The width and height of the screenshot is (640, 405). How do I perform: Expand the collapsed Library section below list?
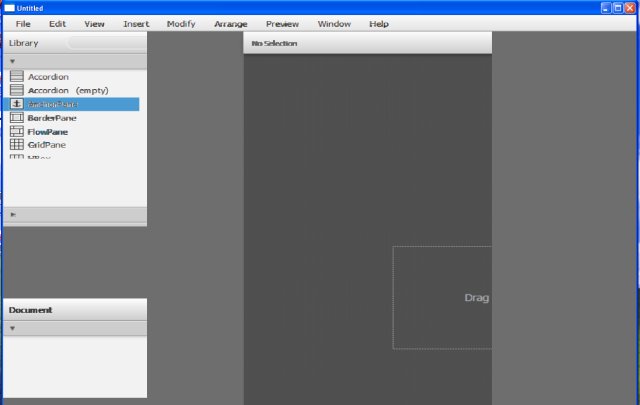(13, 214)
